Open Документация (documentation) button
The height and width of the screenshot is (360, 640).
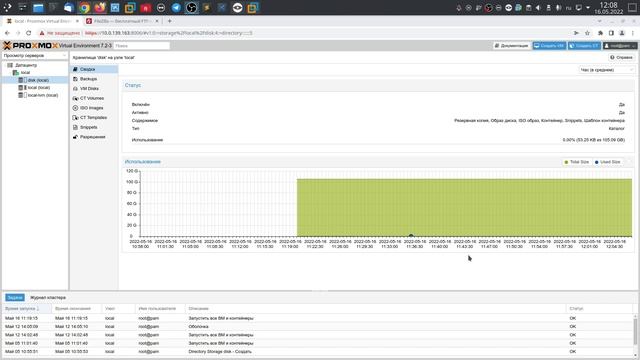[x=511, y=46]
